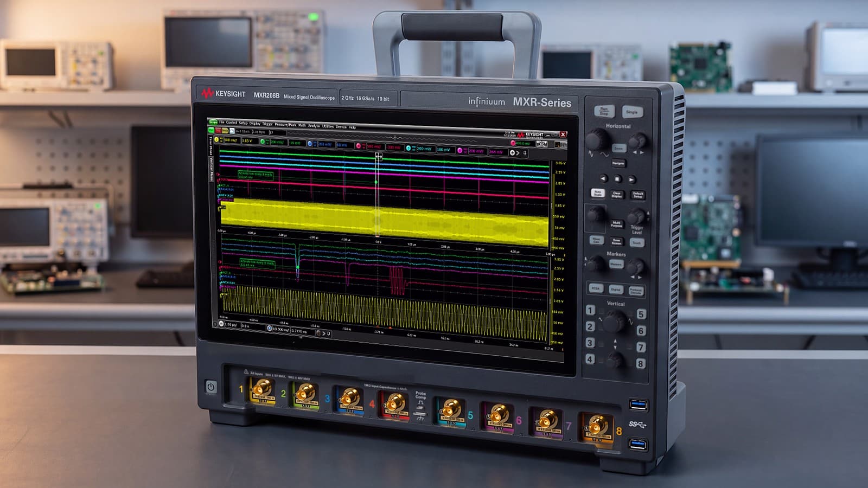Image resolution: width=868 pixels, height=488 pixels.
Task: Toggle vertical channel 8 button
Action: coord(641,364)
